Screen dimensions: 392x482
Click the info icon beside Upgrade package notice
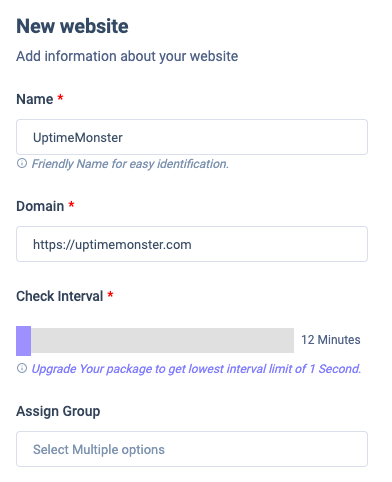pyautogui.click(x=22, y=368)
